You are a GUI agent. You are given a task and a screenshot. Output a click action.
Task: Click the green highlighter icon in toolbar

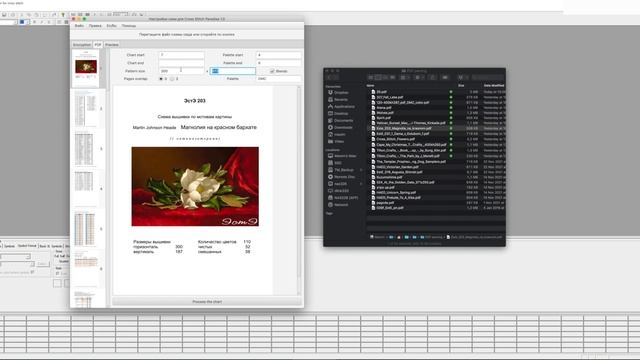63,15
